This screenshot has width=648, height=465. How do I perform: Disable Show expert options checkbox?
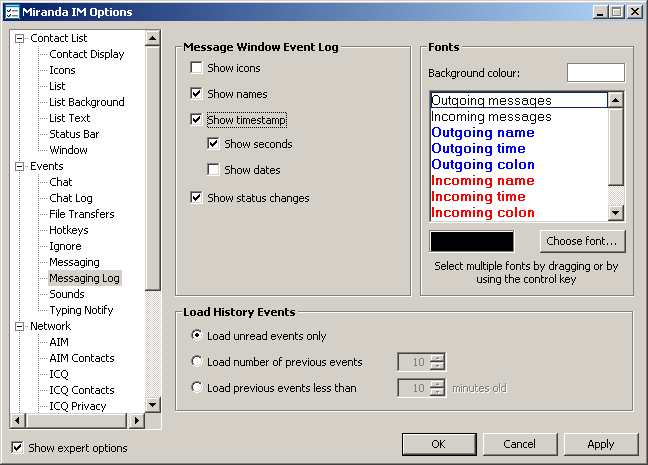pos(17,447)
